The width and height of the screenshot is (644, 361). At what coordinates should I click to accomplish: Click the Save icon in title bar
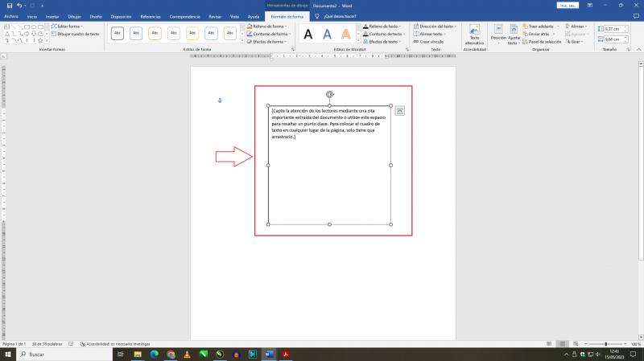pos(10,6)
